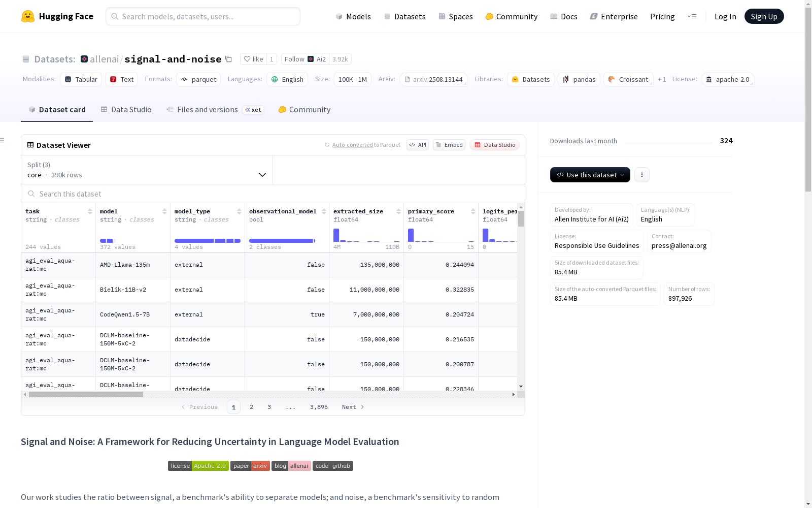Sort the model column
This screenshot has width=812, height=508.
click(x=164, y=211)
